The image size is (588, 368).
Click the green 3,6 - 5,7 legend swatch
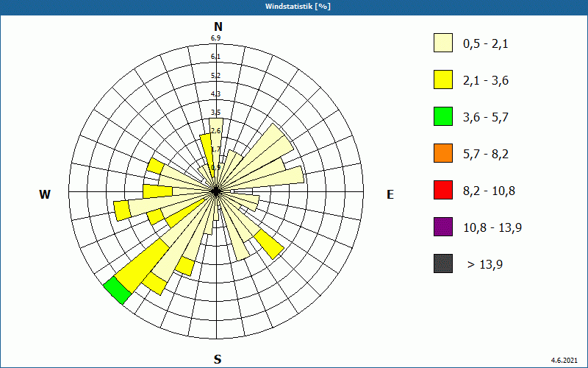(x=443, y=116)
